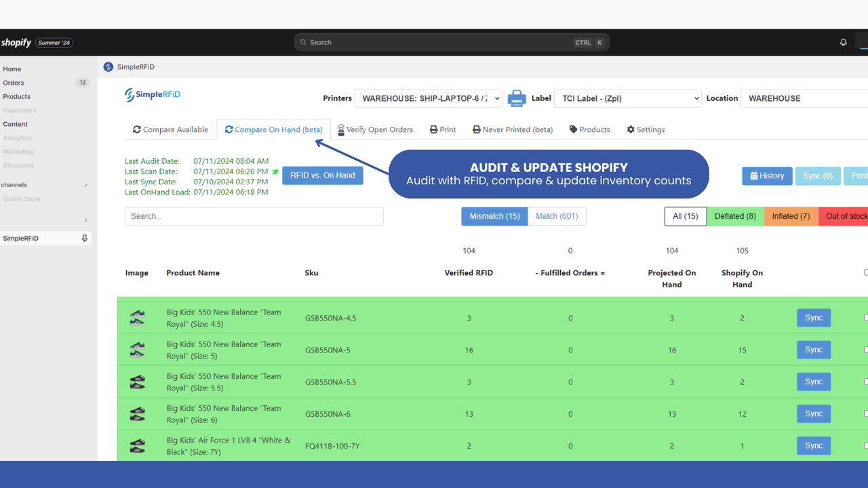Sync the GSB550NA-5.5 row
The width and height of the screenshot is (868, 488).
[814, 382]
